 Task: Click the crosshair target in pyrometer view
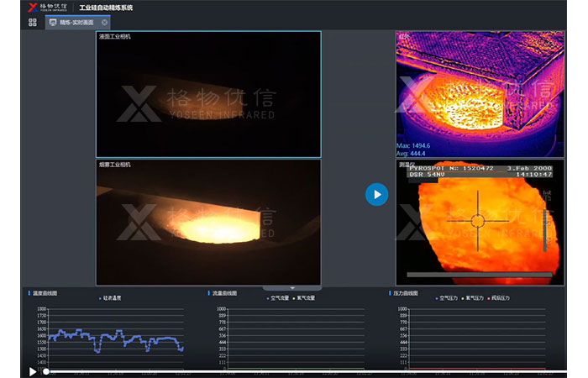pyautogui.click(x=478, y=221)
